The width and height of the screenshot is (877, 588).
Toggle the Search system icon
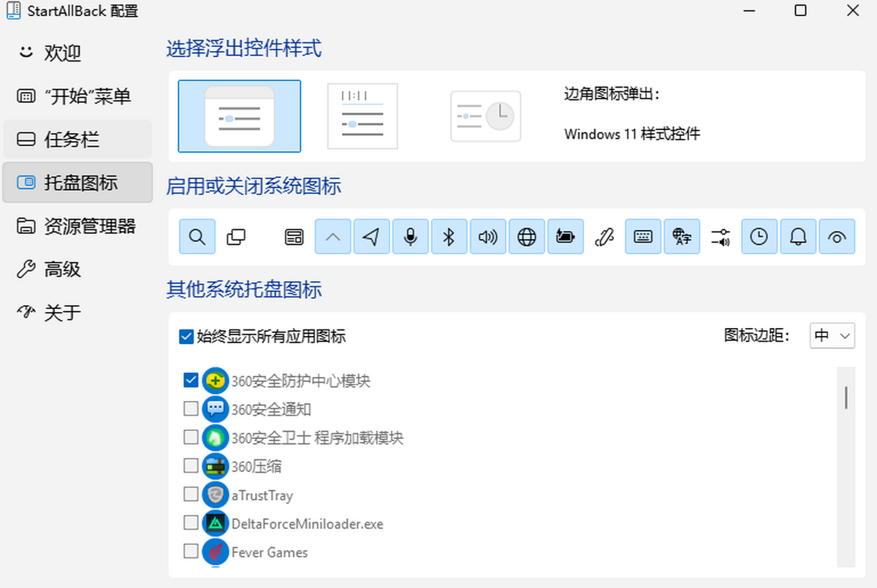[197, 237]
